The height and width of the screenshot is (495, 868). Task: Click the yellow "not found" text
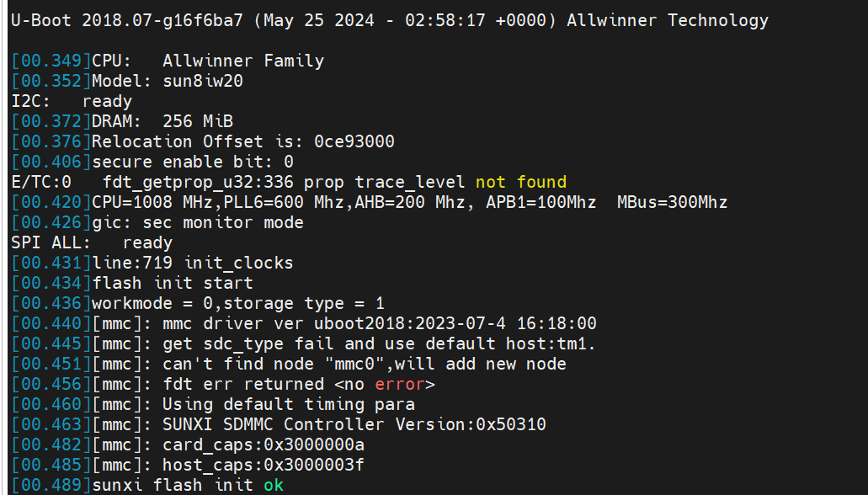(521, 182)
